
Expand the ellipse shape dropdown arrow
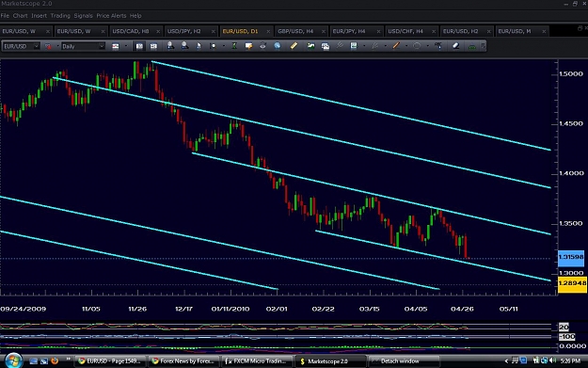427,46
